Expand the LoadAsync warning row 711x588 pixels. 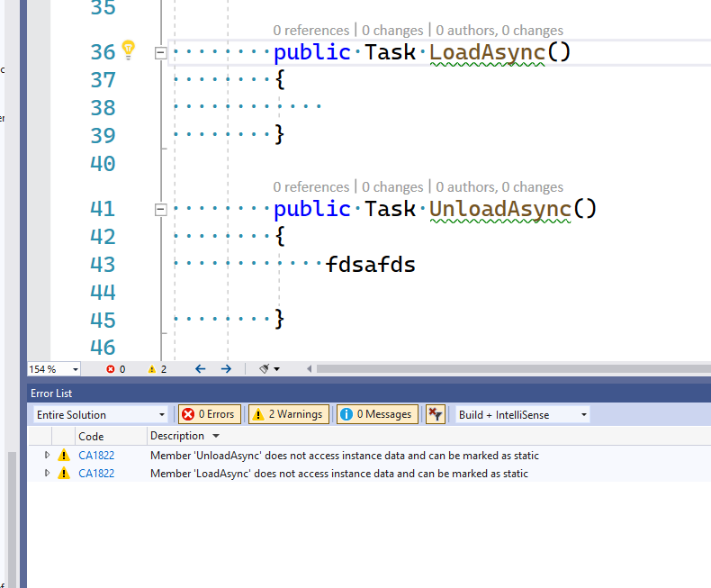tap(47, 473)
